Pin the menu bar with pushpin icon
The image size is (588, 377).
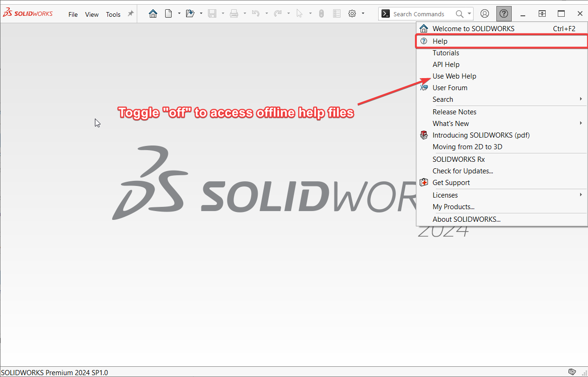[131, 14]
